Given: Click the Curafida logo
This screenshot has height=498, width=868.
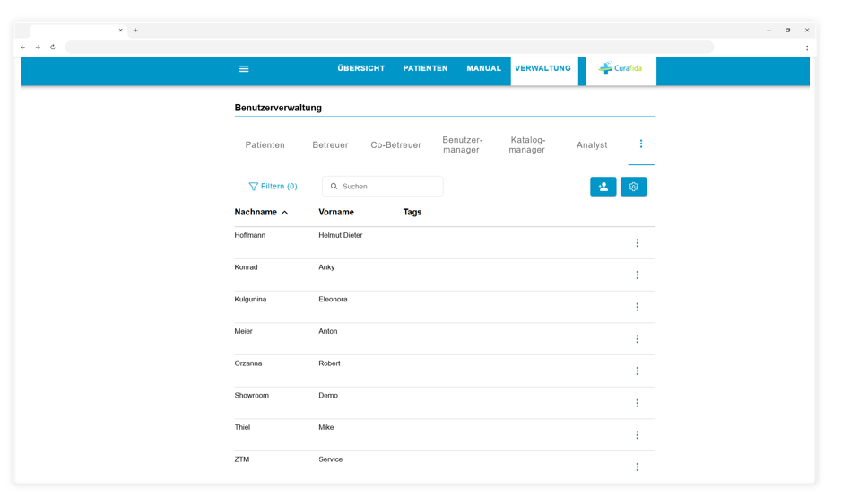Looking at the screenshot, I should (621, 69).
